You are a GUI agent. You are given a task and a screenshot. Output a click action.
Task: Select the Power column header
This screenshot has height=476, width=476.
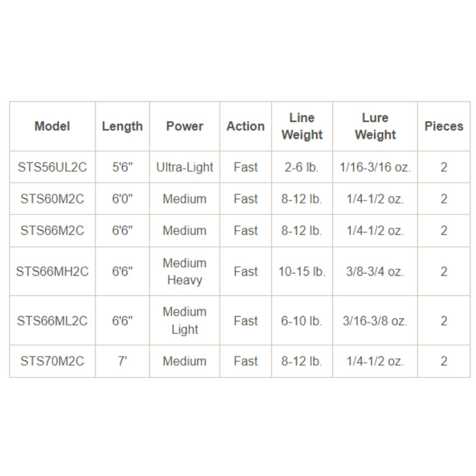184,126
